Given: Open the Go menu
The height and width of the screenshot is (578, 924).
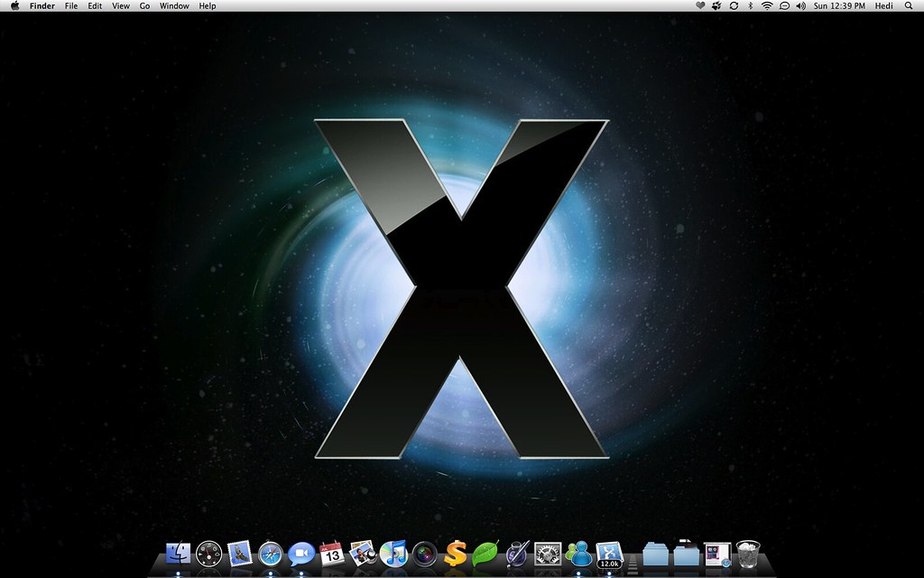Looking at the screenshot, I should (144, 6).
